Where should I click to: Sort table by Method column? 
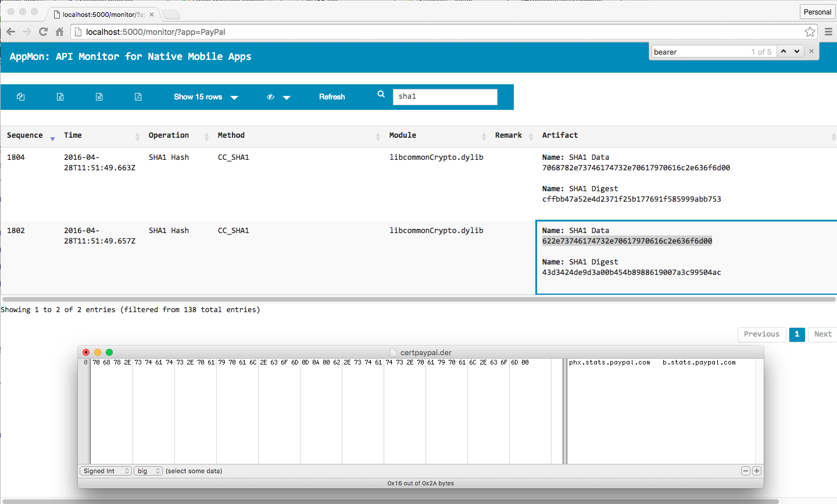pyautogui.click(x=298, y=135)
